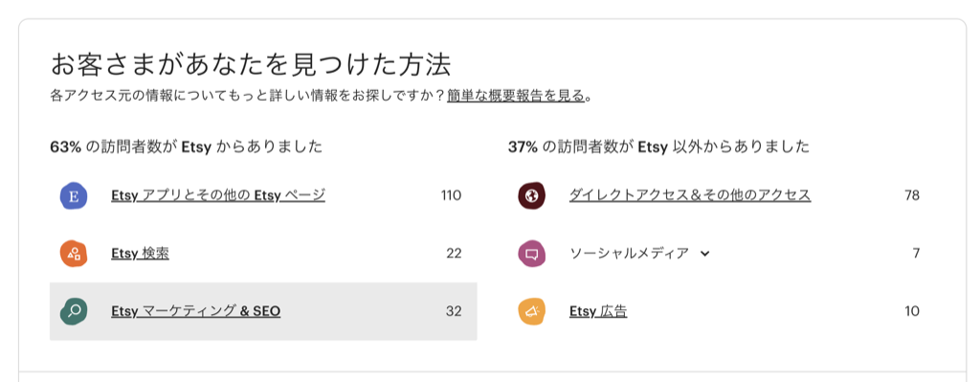This screenshot has width=980, height=382.
Task: Click the count 32 in highlighted row
Action: (454, 311)
